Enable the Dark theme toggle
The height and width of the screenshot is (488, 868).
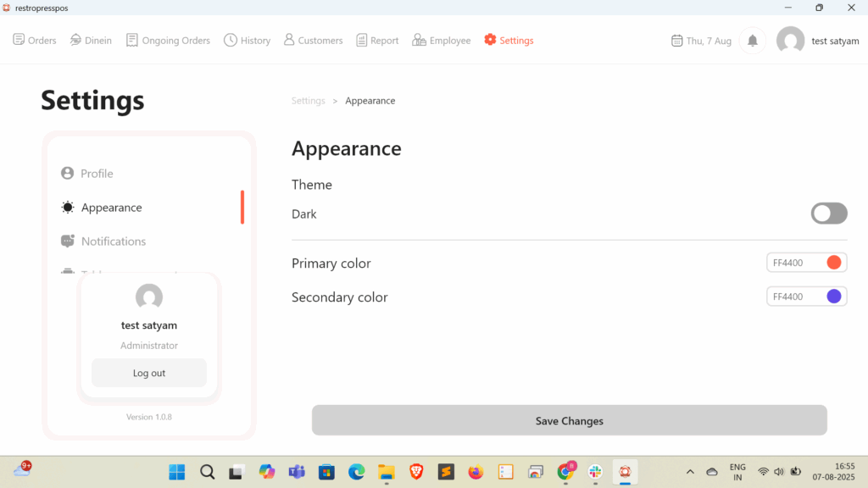[x=828, y=213]
